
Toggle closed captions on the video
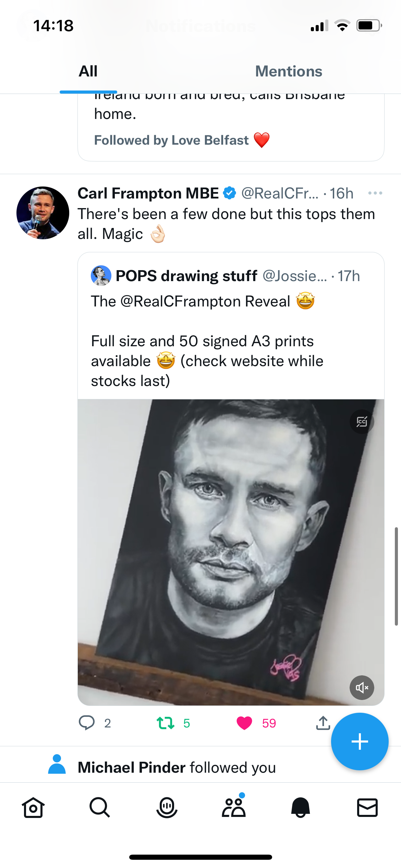(x=362, y=422)
